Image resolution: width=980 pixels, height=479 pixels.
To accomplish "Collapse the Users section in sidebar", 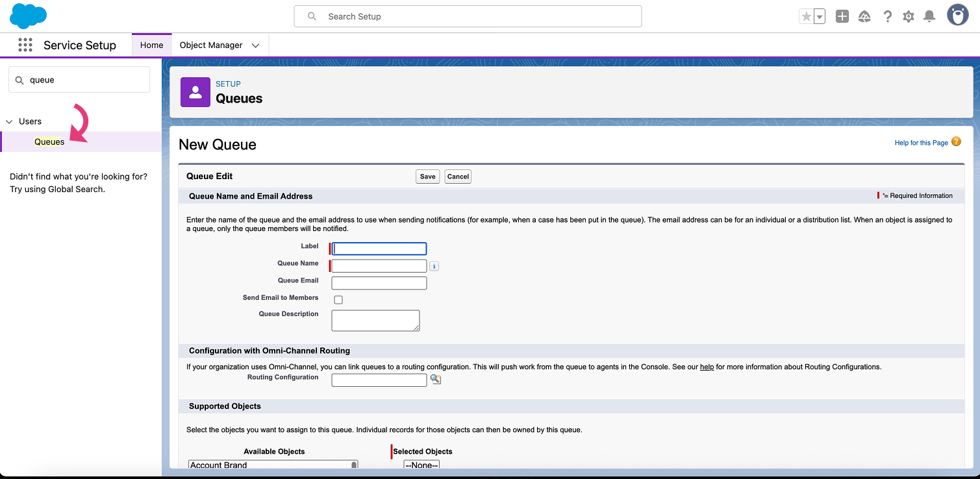I will (x=10, y=122).
